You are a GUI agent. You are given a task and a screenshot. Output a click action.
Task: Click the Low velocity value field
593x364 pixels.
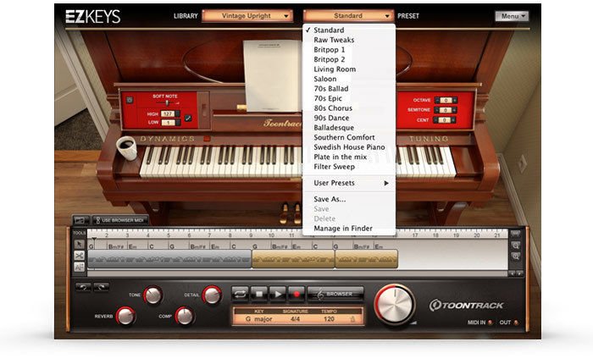(x=169, y=123)
